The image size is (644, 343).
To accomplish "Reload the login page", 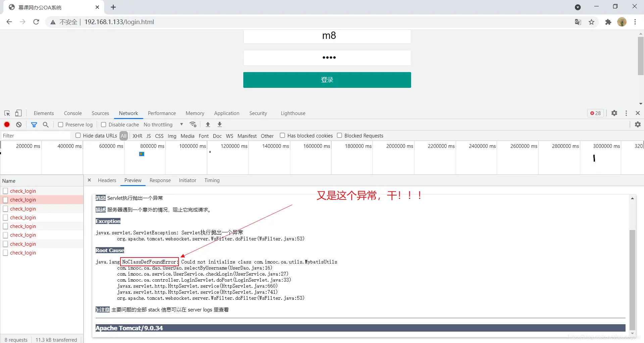I will [x=36, y=22].
